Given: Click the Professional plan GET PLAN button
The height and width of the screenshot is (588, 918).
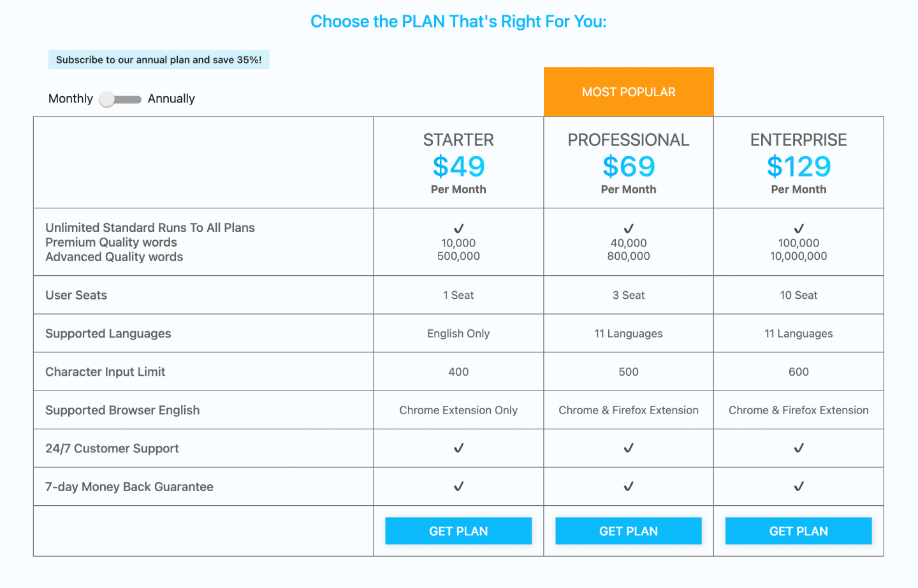Looking at the screenshot, I should click(x=629, y=531).
